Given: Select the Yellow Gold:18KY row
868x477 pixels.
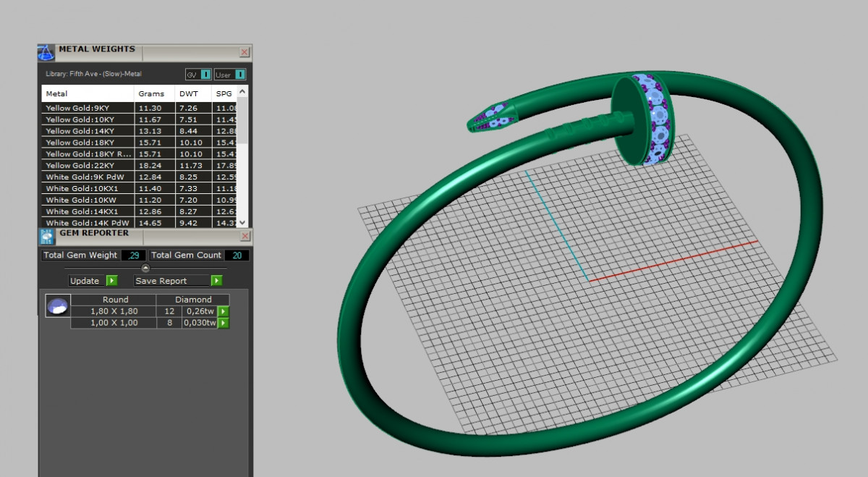Looking at the screenshot, I should pyautogui.click(x=140, y=143).
